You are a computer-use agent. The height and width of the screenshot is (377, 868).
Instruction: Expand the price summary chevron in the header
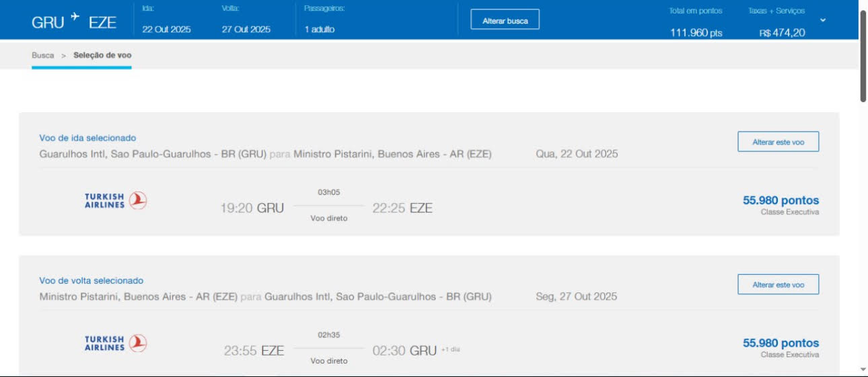(x=822, y=20)
